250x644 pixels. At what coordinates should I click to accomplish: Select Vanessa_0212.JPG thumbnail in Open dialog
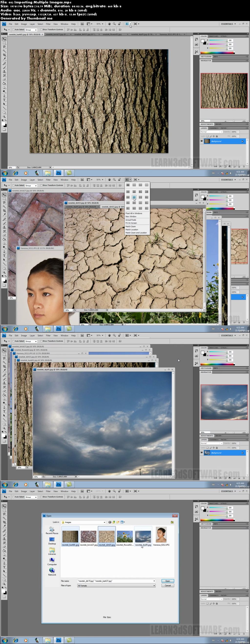click(161, 535)
